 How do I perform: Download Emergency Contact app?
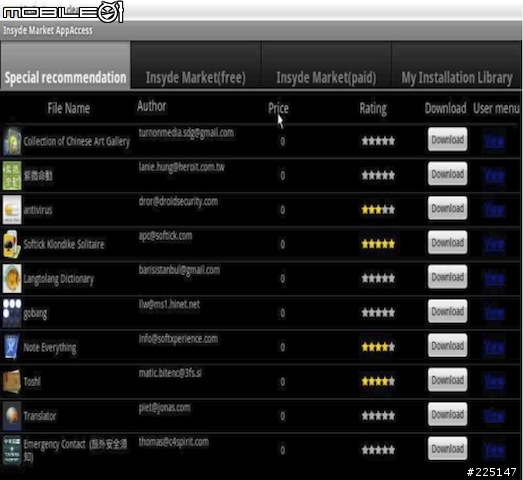[x=447, y=449]
